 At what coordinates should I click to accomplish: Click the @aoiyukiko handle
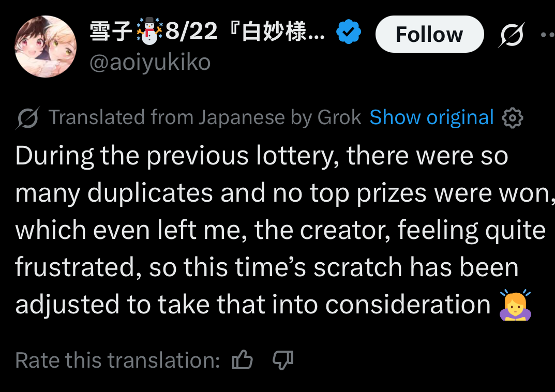tap(149, 62)
